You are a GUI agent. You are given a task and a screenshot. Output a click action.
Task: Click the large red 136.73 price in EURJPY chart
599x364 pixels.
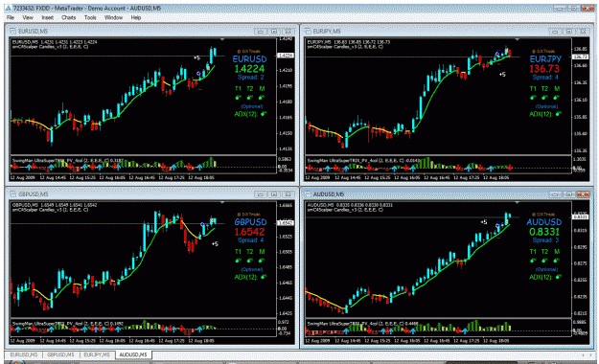click(x=544, y=69)
